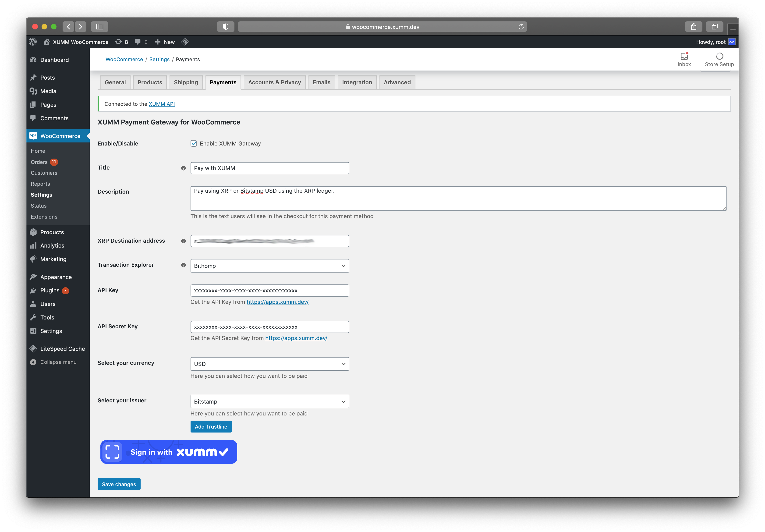Open the Inbox icon
765x532 pixels.
(x=684, y=56)
